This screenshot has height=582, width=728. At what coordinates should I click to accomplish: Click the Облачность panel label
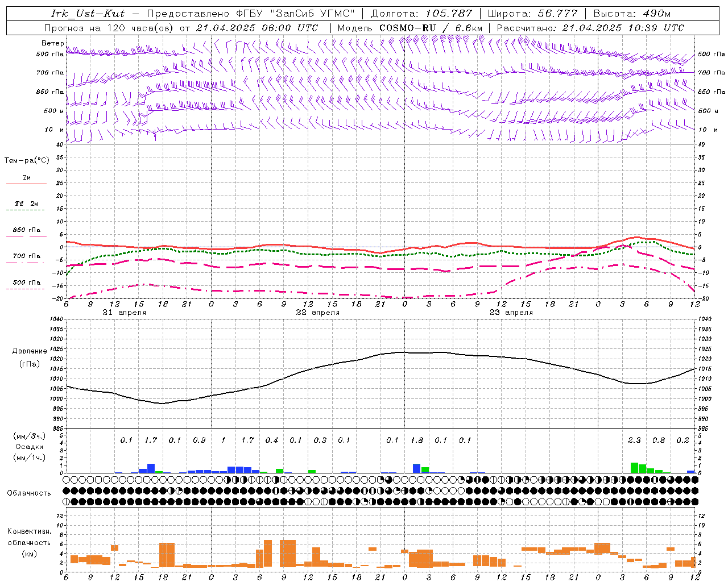29,493
